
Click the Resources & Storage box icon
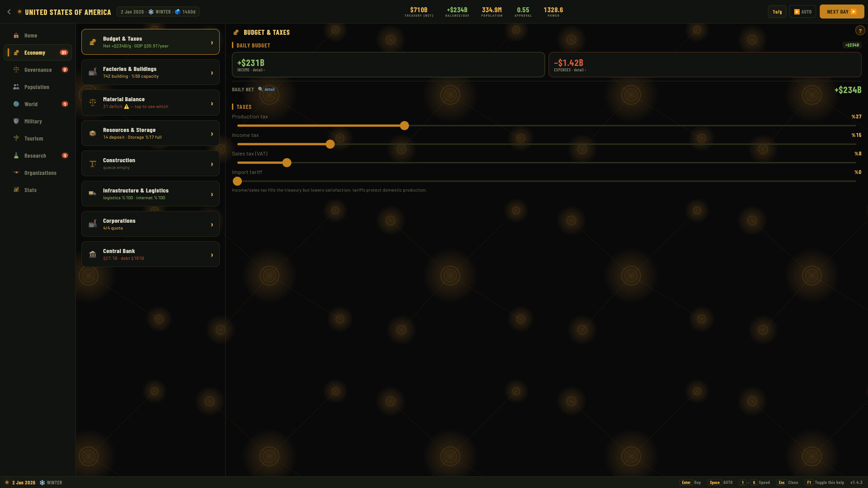pyautogui.click(x=93, y=133)
